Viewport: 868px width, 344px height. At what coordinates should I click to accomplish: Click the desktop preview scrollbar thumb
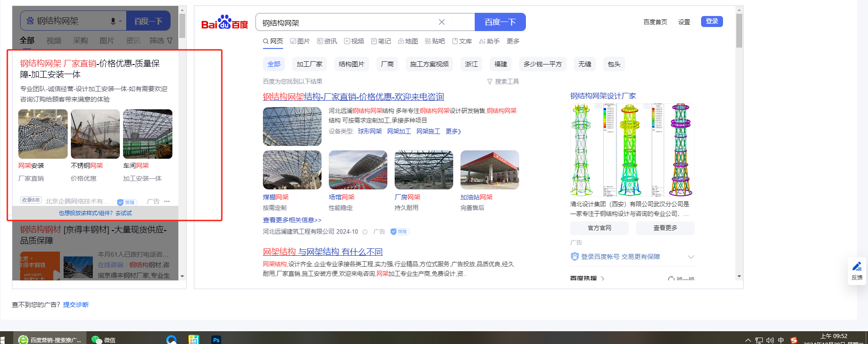coord(739,31)
